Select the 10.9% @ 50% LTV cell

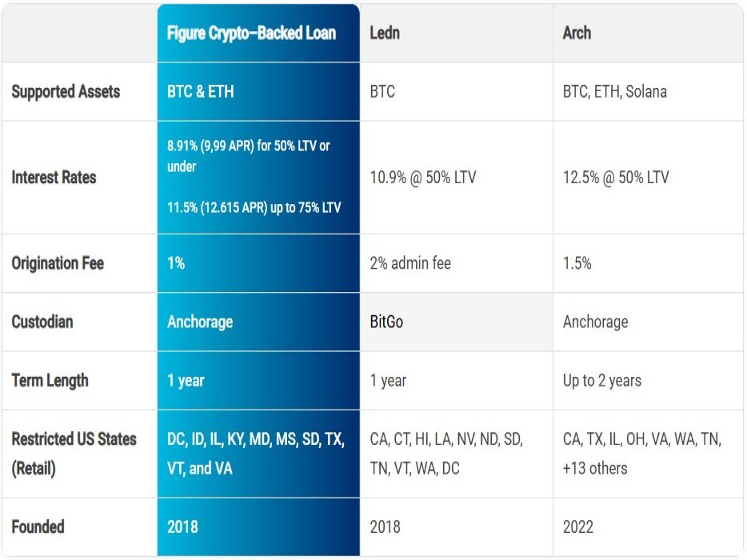422,178
